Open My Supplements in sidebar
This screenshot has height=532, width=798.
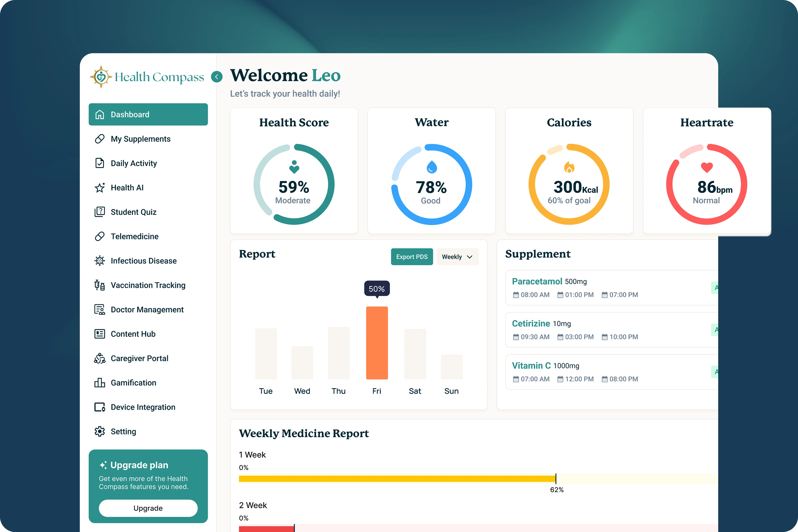point(148,139)
